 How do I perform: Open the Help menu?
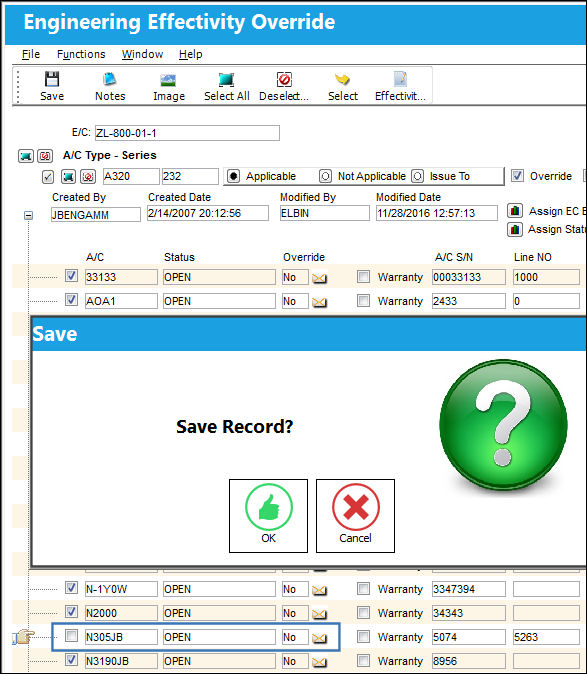(190, 54)
